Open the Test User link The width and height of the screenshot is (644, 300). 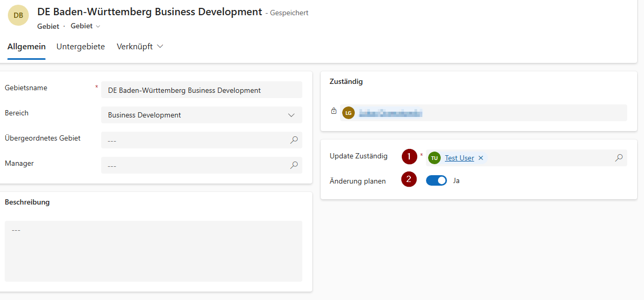460,158
